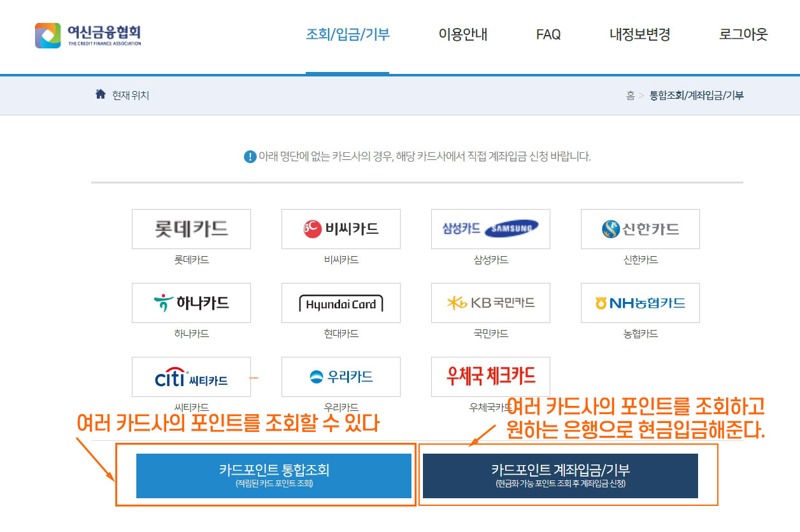Click the info exclamation icon in notice

coord(250,156)
